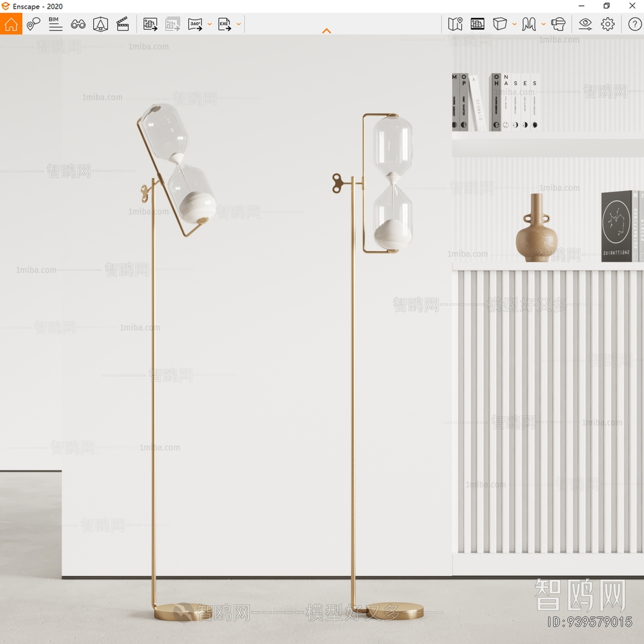Minimize the Enscape window
The height and width of the screenshot is (644, 644).
point(582,6)
